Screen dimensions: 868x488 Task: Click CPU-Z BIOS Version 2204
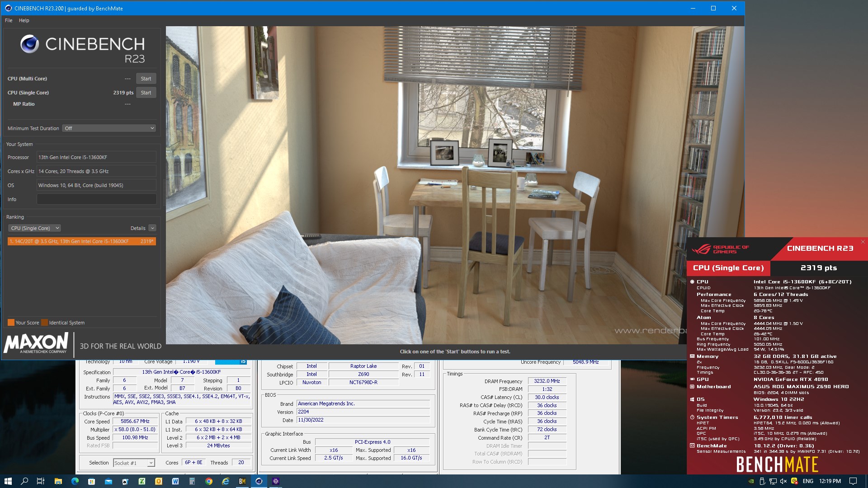coord(363,412)
